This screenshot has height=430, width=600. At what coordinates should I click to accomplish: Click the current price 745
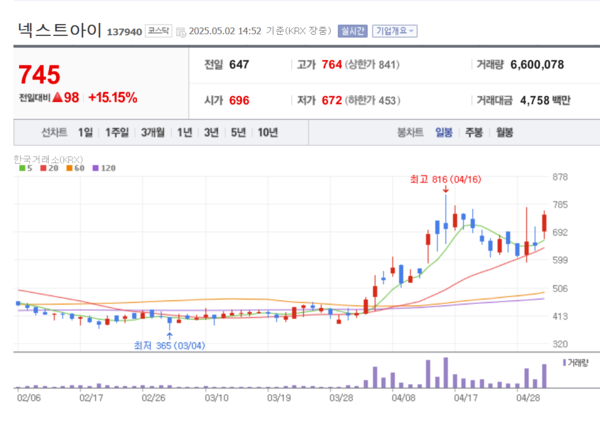[x=39, y=74]
